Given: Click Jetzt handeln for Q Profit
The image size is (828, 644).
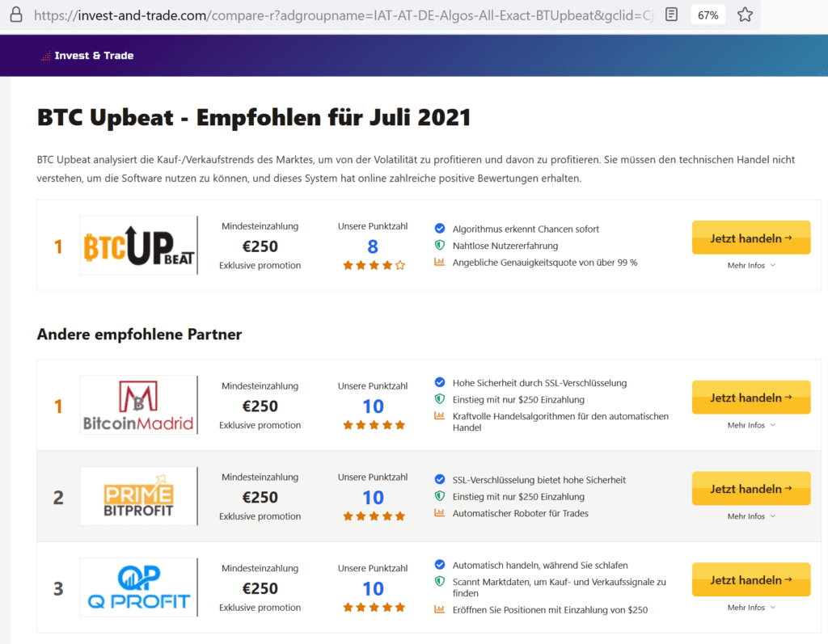Looking at the screenshot, I should tap(751, 579).
